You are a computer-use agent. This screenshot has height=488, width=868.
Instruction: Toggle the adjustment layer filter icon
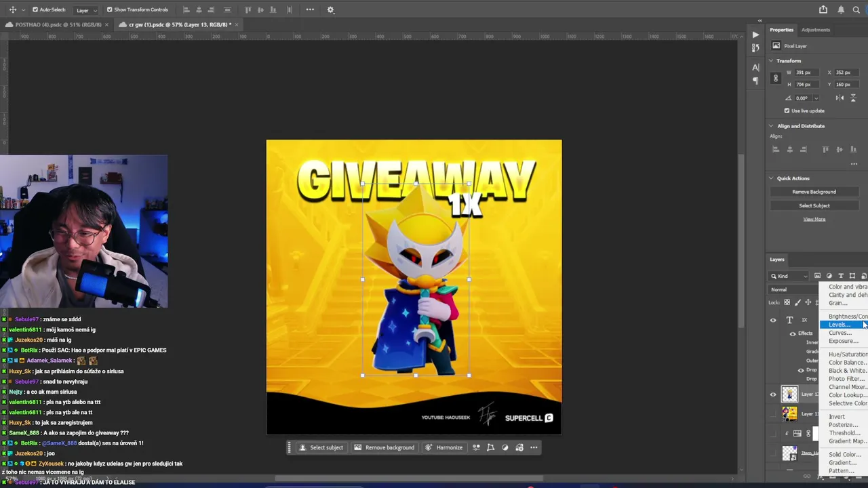(829, 276)
